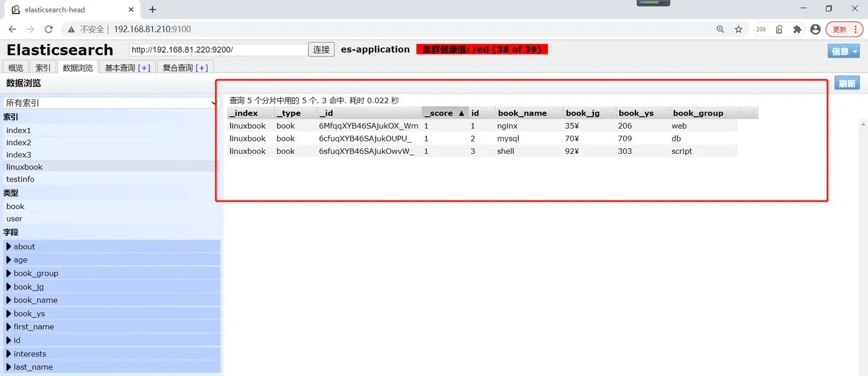Click the 70¥ price cell
This screenshot has width=868, height=376.
pos(572,138)
